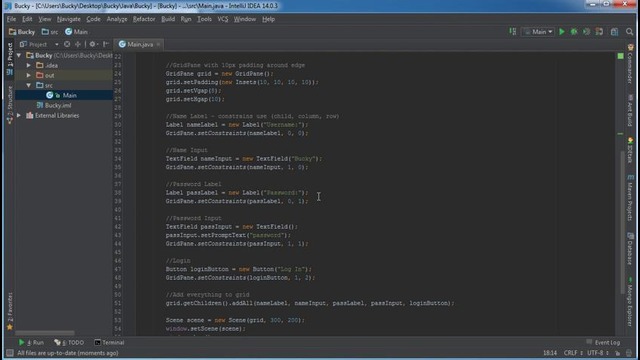Close the Main.java tab

click(158, 44)
